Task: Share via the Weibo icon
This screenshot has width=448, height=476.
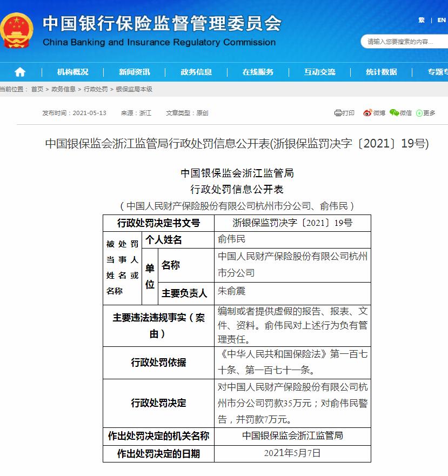Action: (x=367, y=113)
